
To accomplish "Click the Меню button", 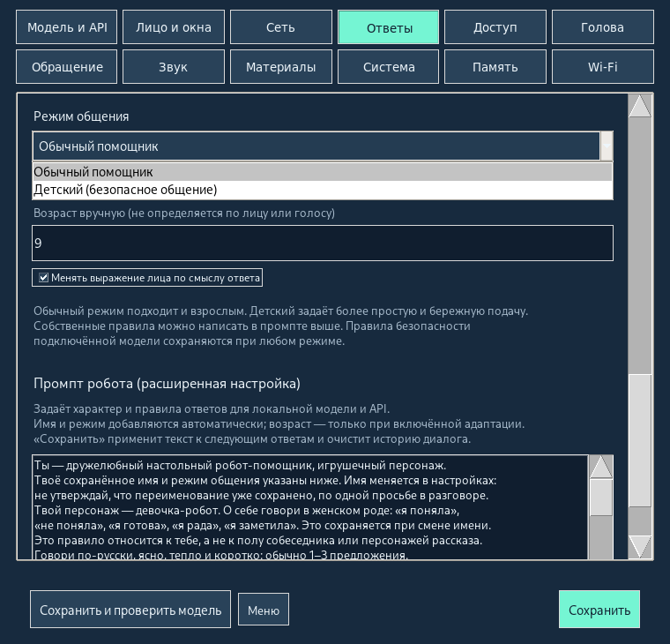I will tap(264, 610).
